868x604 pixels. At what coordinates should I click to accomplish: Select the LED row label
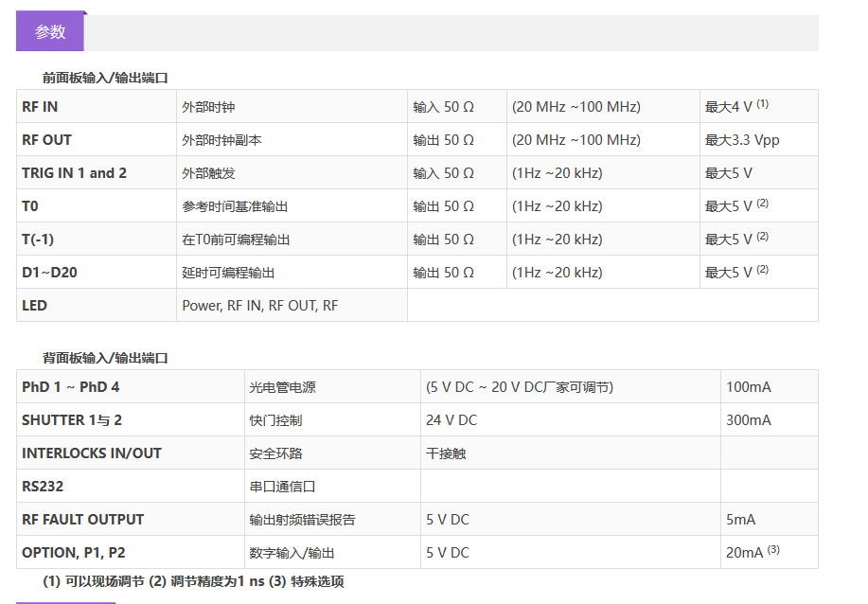(x=34, y=306)
